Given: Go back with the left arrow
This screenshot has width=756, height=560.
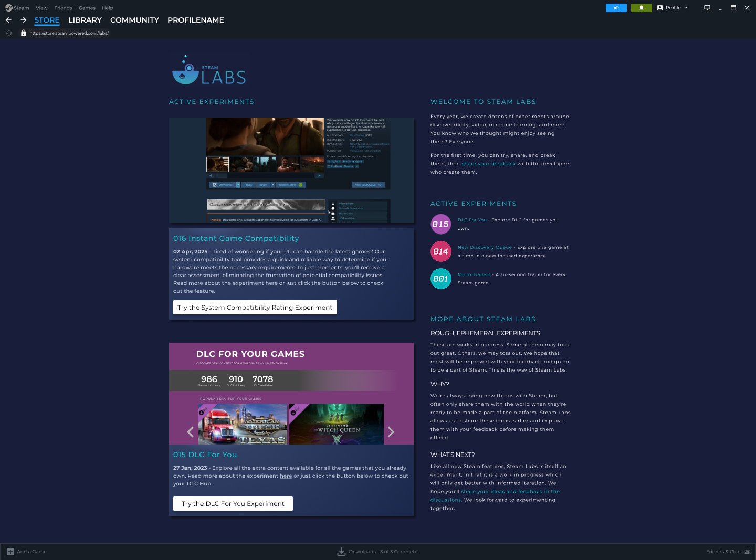Looking at the screenshot, I should 8,20.
